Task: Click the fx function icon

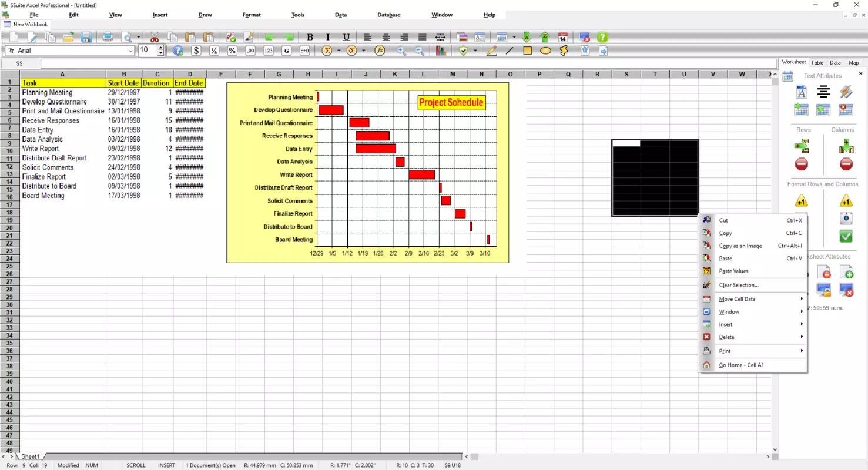Action: [x=380, y=51]
